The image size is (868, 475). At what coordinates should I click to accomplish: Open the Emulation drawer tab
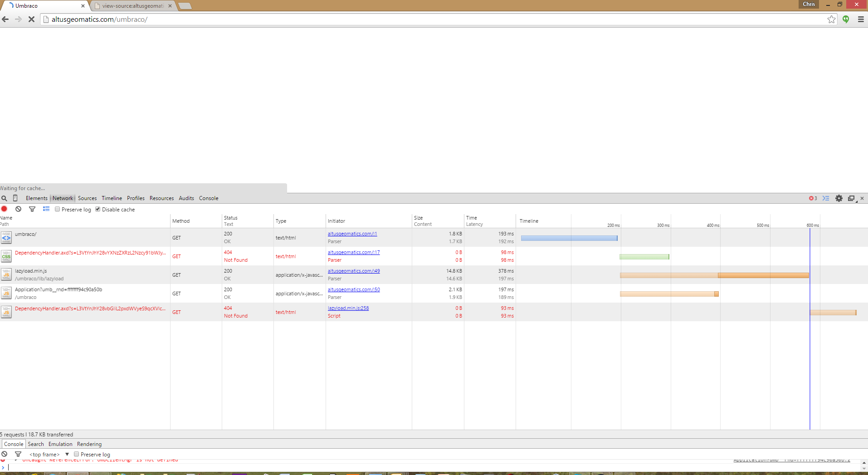60,444
